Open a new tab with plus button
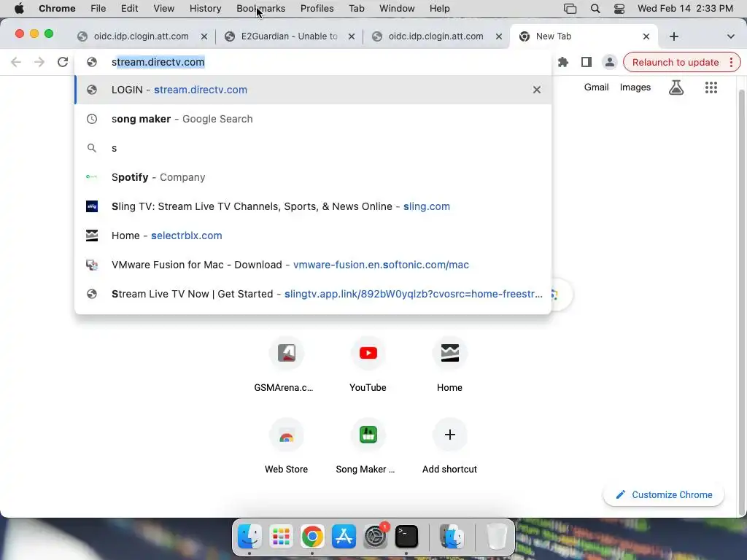The height and width of the screenshot is (560, 747). click(673, 36)
